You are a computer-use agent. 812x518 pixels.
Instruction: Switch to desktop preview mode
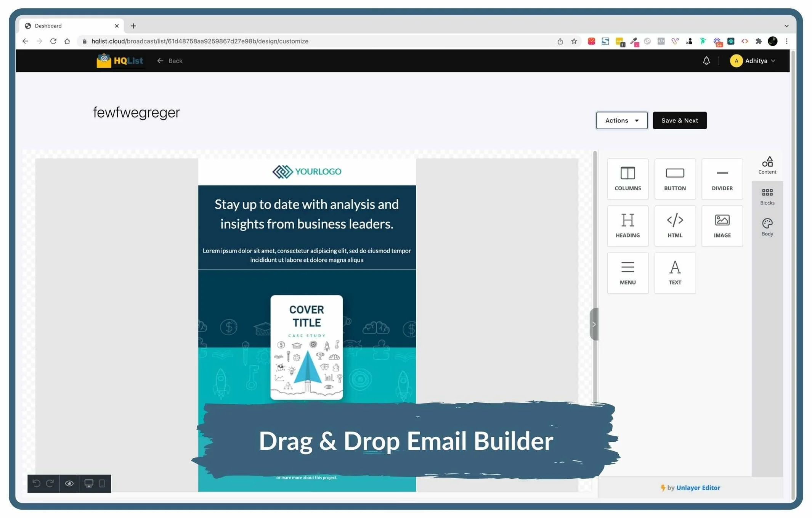tap(89, 484)
